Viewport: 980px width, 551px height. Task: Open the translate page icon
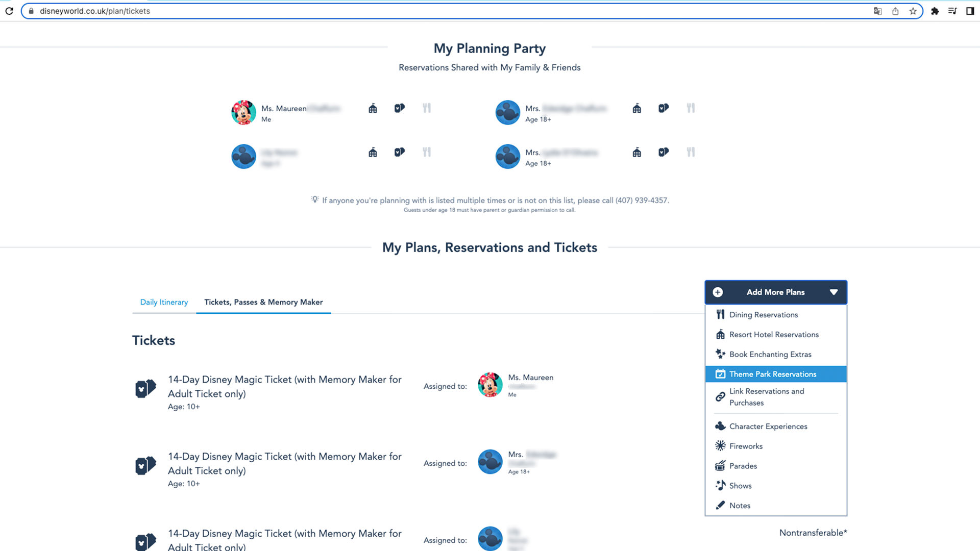pos(877,11)
